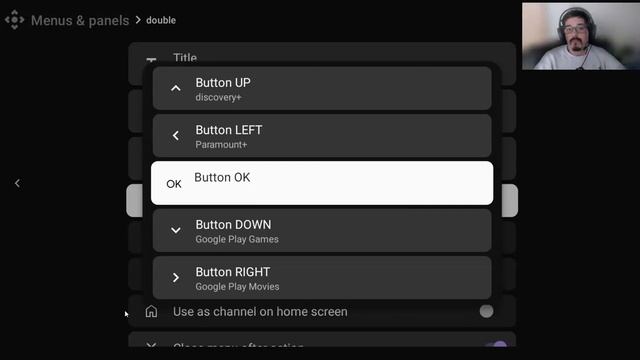Select the Button LEFT Paramount+ entry
Screen dimensions: 640x360
pyautogui.click(x=322, y=136)
